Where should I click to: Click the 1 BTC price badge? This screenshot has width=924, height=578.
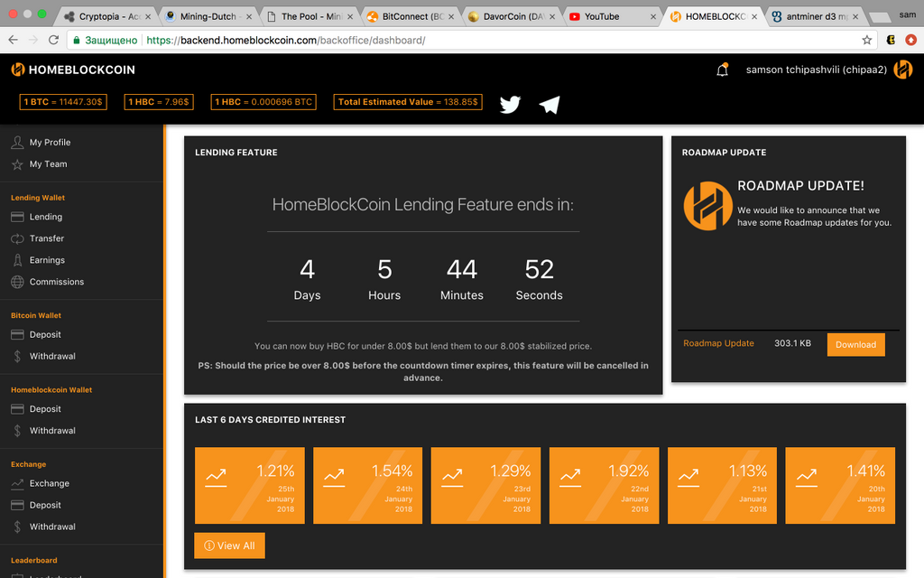63,101
